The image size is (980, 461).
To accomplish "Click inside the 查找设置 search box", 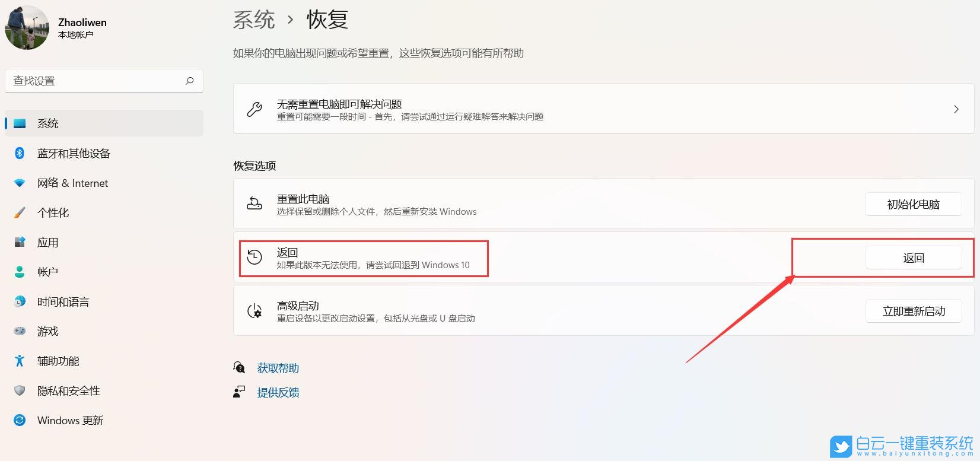I will [95, 81].
